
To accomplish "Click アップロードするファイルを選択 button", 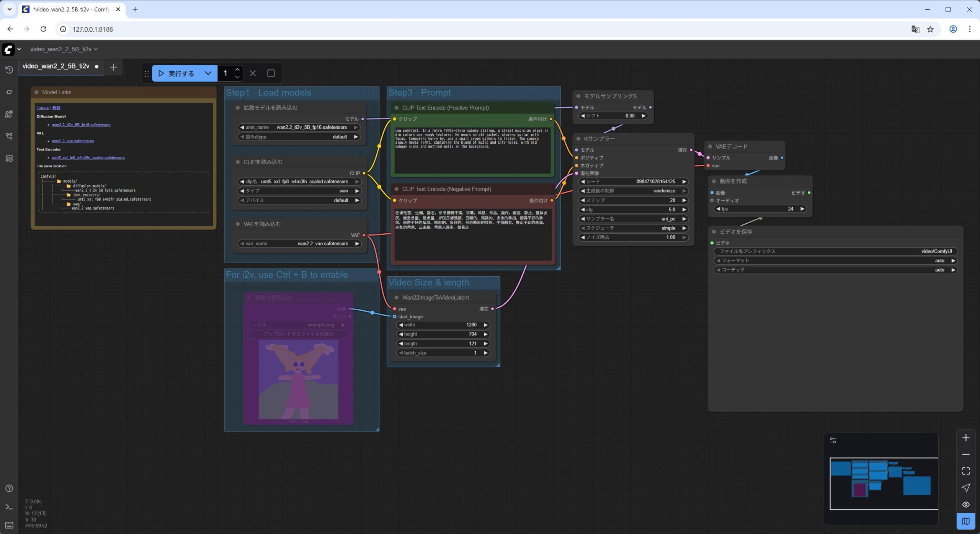I will click(x=299, y=334).
